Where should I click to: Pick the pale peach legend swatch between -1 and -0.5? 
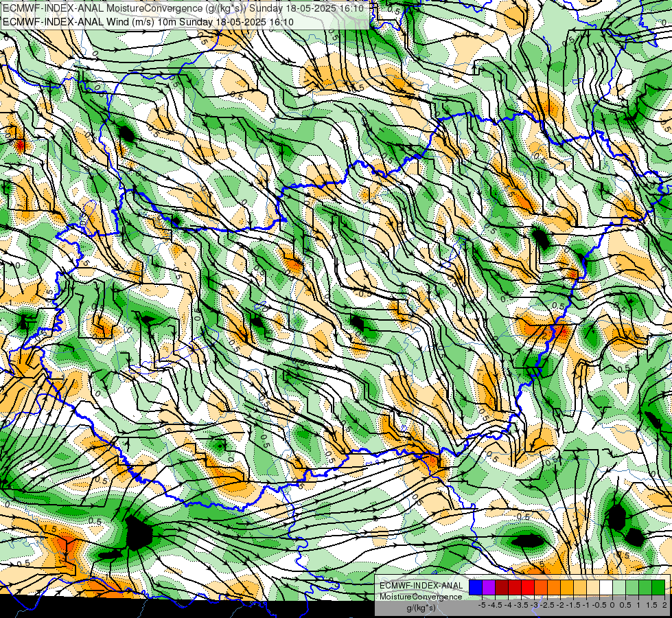click(593, 588)
